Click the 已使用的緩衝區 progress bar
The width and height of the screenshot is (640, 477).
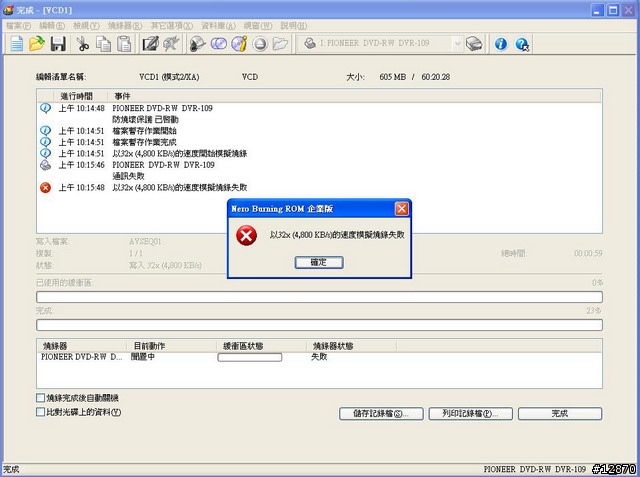[x=319, y=297]
